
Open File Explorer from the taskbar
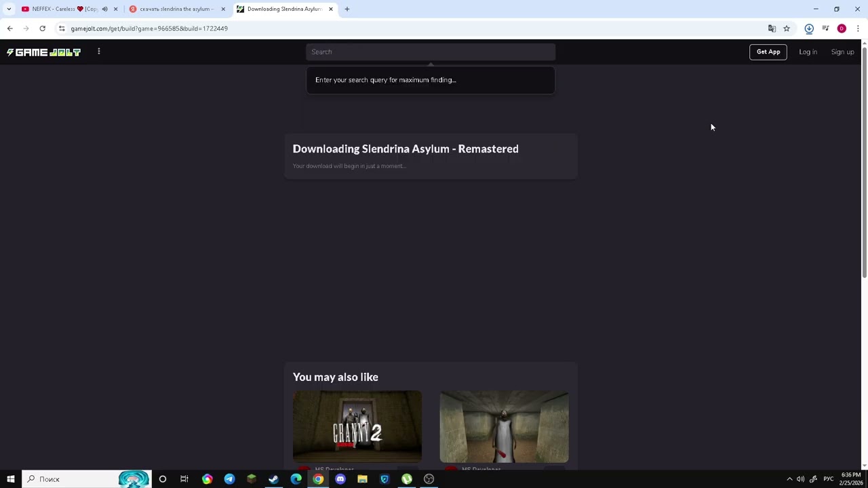(362, 479)
